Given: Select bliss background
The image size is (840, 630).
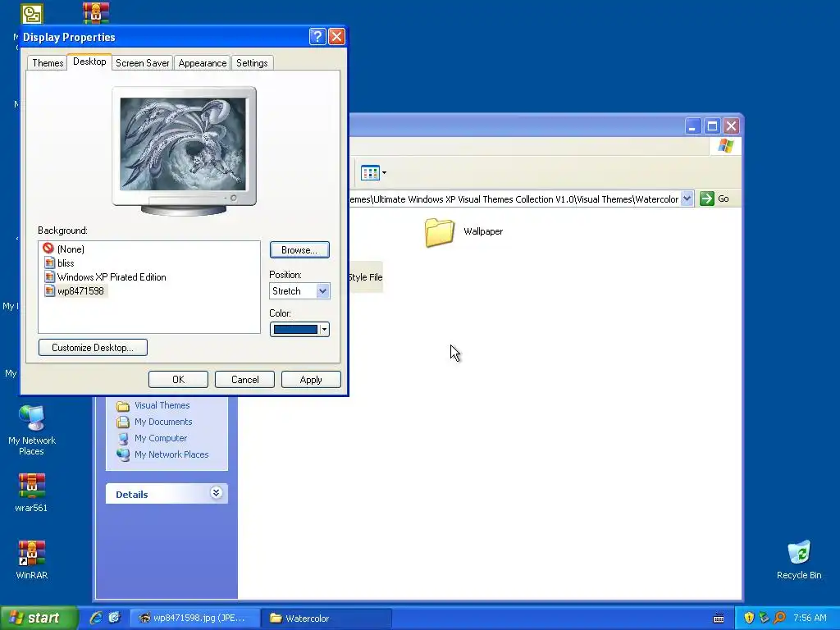Looking at the screenshot, I should pos(66,263).
